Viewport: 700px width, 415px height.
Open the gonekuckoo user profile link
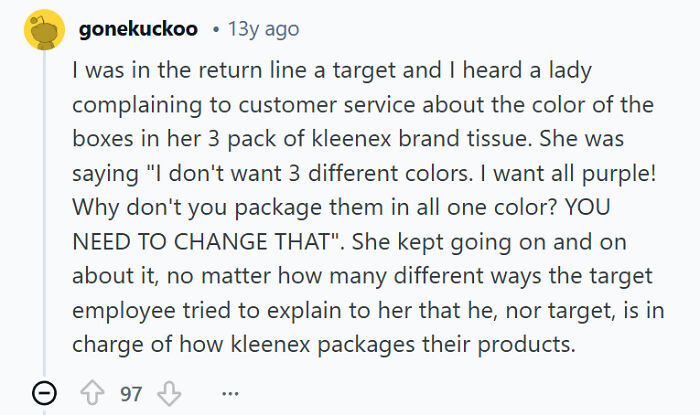137,30
